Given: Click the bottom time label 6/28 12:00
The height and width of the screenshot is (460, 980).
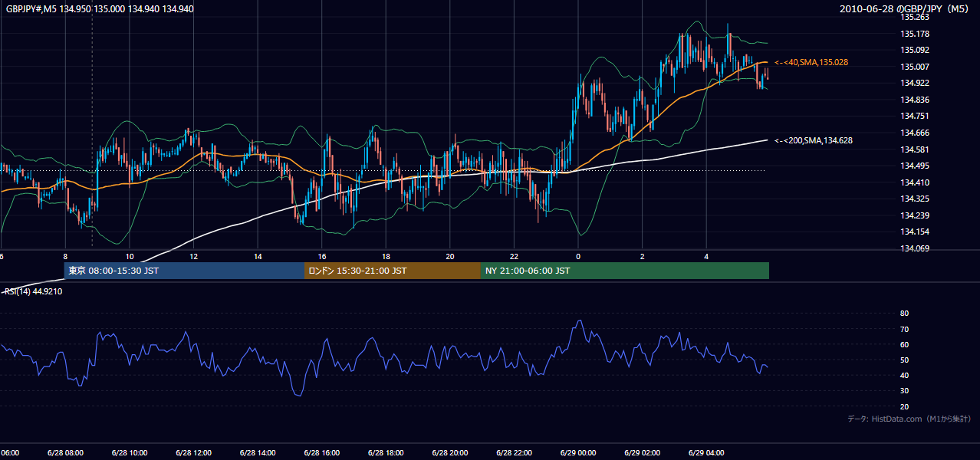Looking at the screenshot, I should pos(193,453).
